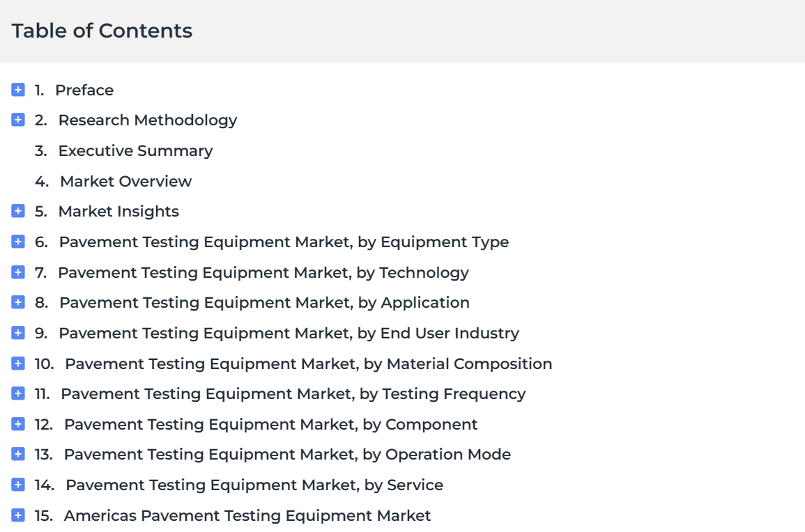
Task: Open the Research Methodology title text
Action: (x=148, y=120)
